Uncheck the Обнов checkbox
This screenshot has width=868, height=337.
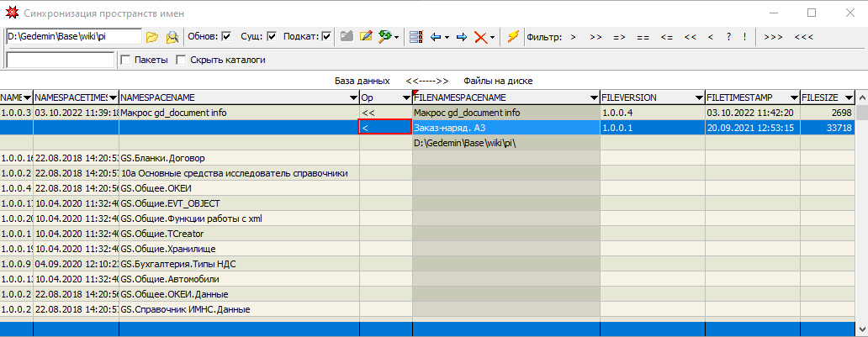click(x=226, y=37)
